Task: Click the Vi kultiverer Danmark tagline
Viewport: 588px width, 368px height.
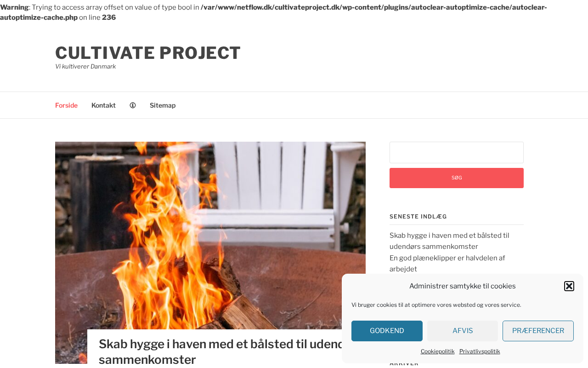Action: 85,66
